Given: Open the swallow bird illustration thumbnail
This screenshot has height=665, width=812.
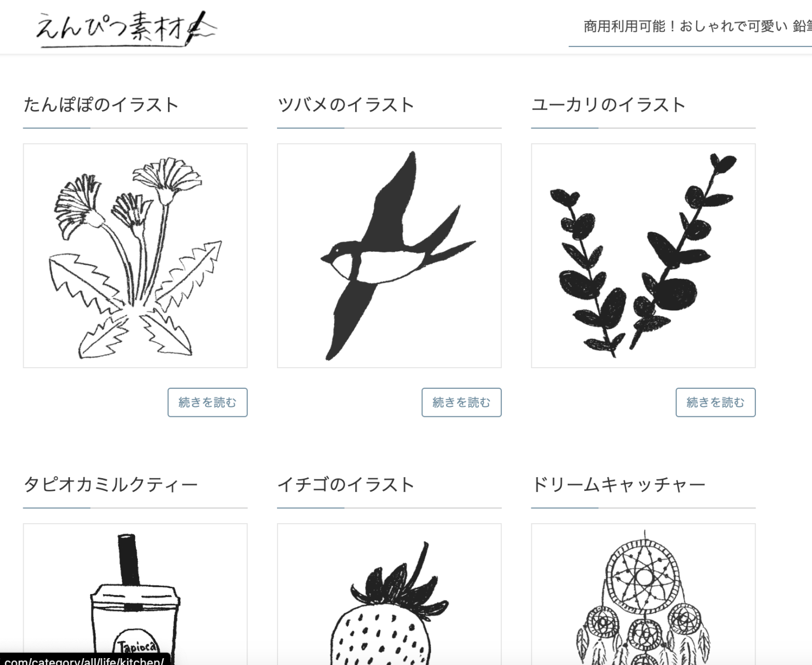Looking at the screenshot, I should 389,256.
